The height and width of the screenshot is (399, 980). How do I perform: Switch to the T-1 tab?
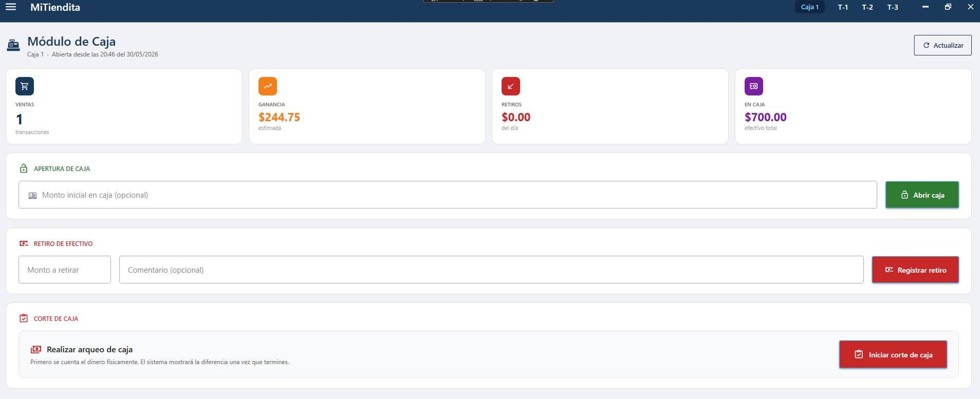coord(843,7)
